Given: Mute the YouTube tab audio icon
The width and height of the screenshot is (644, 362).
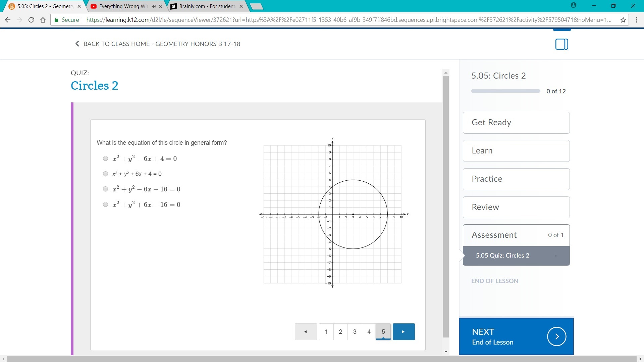Looking at the screenshot, I should click(153, 6).
